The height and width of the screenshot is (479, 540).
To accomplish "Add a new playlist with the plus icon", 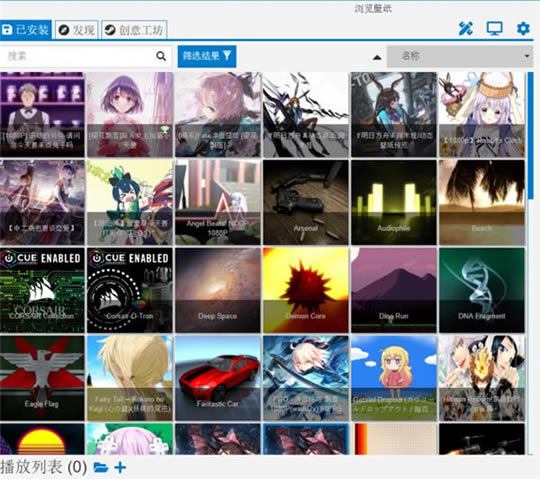I will coord(120,467).
